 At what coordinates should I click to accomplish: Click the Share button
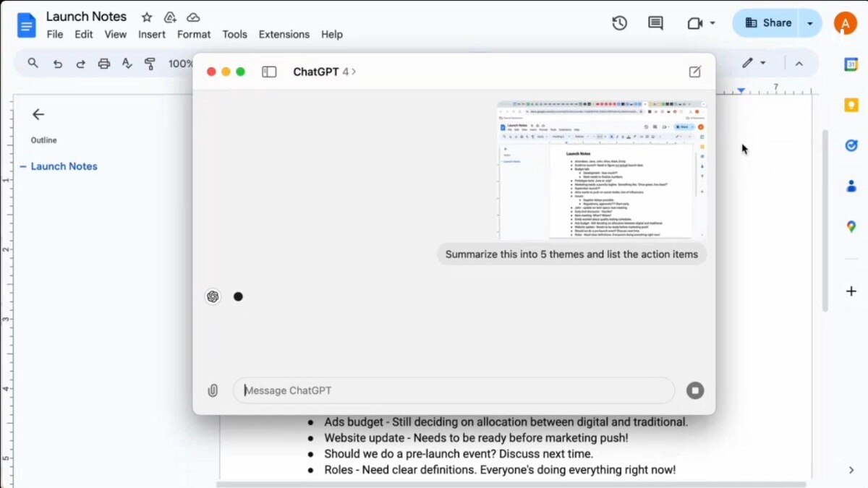click(767, 23)
